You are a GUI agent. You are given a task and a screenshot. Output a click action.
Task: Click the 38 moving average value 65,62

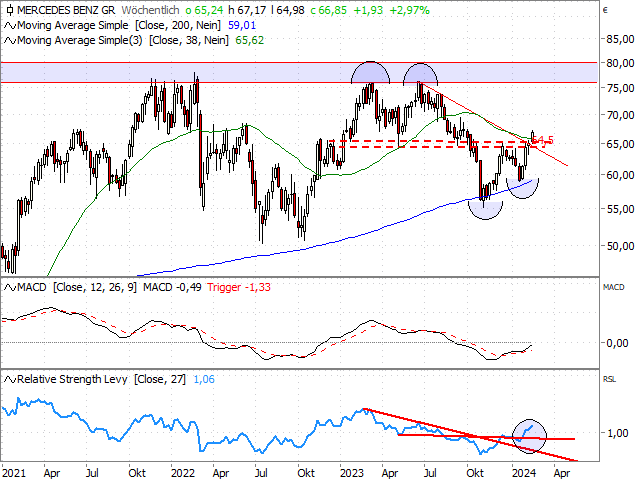(249, 40)
